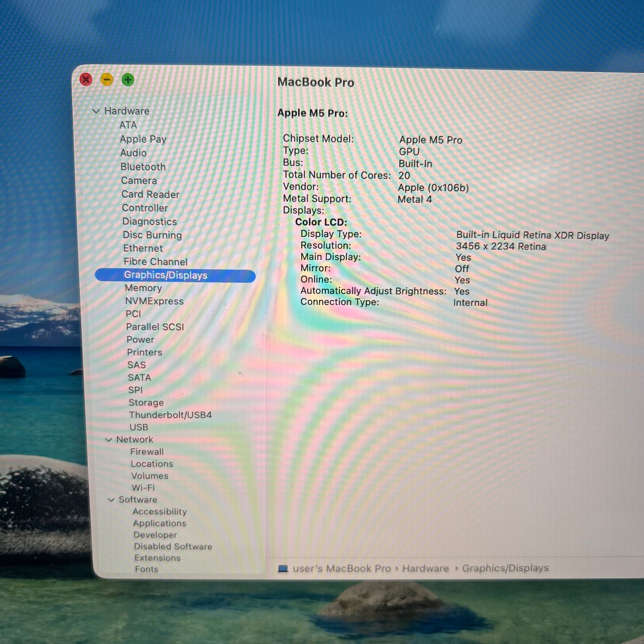Click Graphics/Displays in the path bar
This screenshot has height=644, width=644.
(x=505, y=568)
